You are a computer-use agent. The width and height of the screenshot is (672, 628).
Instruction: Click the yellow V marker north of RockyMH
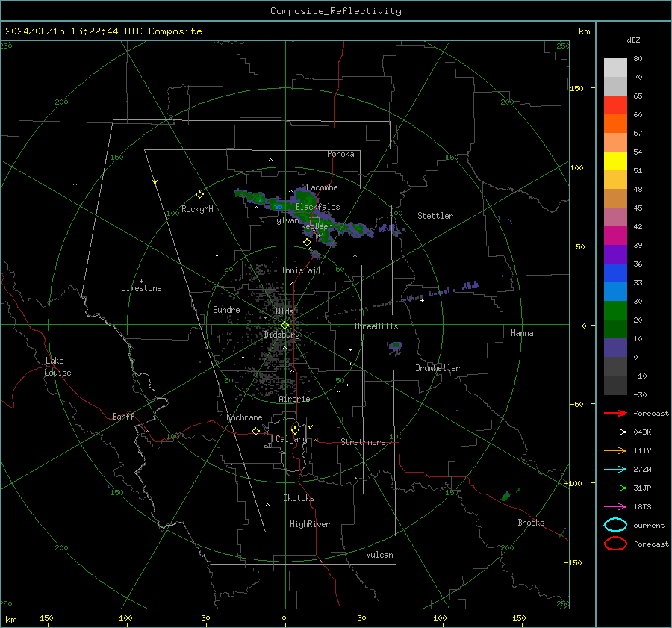point(155,182)
